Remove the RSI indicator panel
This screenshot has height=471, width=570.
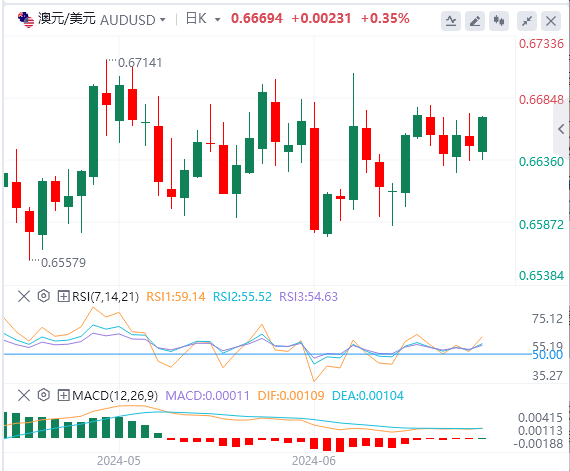coord(24,296)
